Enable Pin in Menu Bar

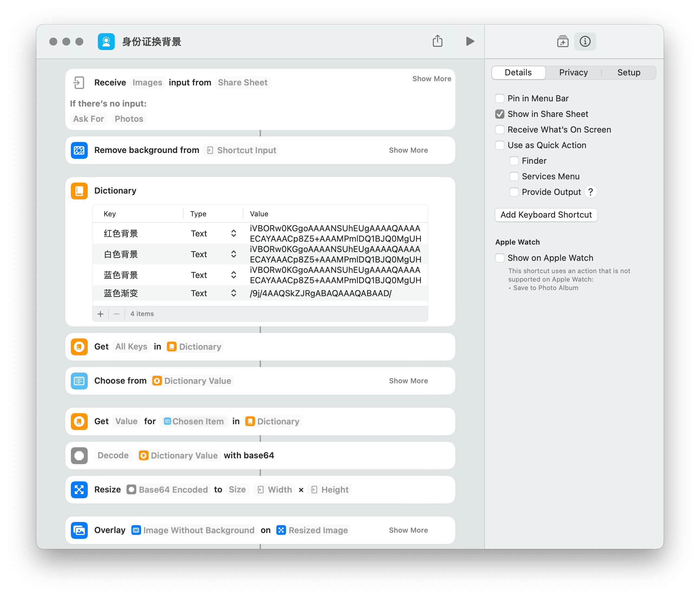500,99
